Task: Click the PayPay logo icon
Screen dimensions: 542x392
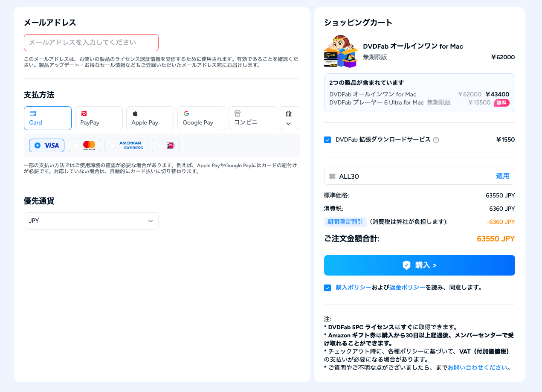Action: (84, 113)
